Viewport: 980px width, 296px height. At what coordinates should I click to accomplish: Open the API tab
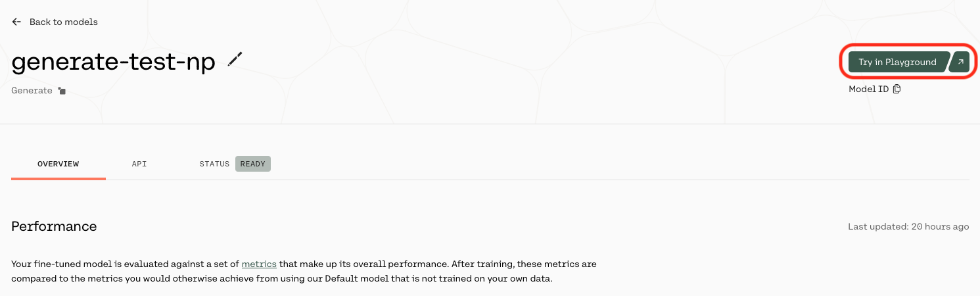coord(139,164)
